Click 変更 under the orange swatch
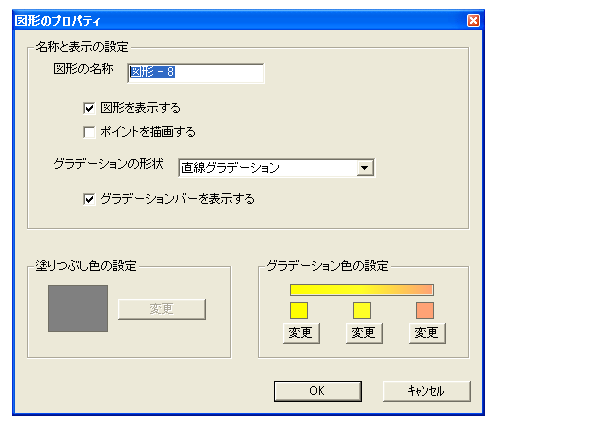The image size is (597, 427). pyautogui.click(x=427, y=333)
